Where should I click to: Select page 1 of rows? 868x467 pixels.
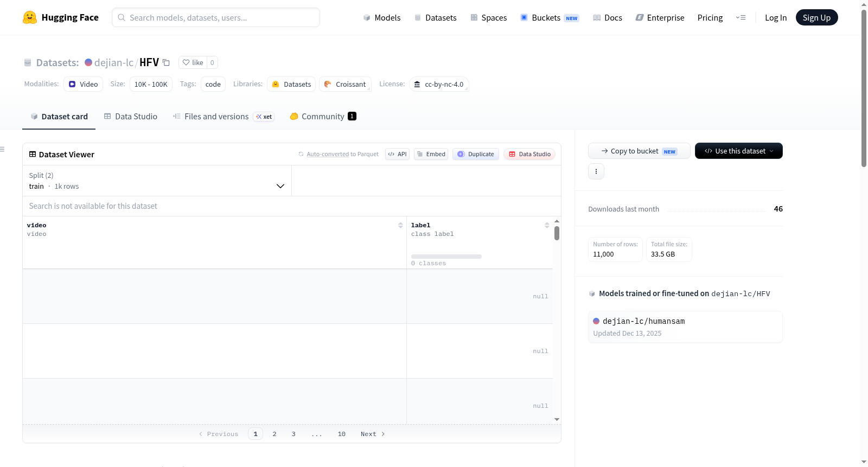tap(256, 434)
